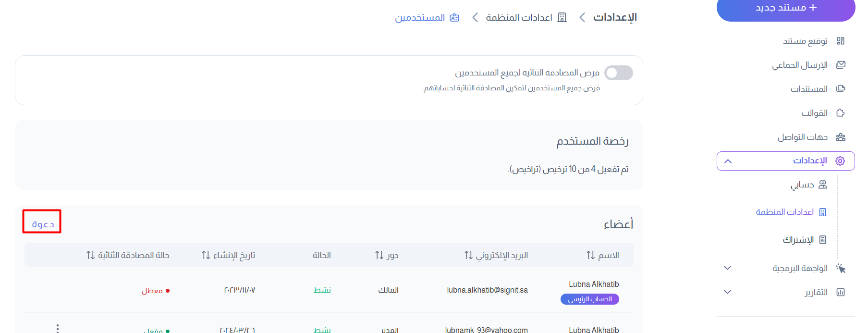Open الإشتراك submenu item
This screenshot has height=333, width=868.
click(798, 239)
